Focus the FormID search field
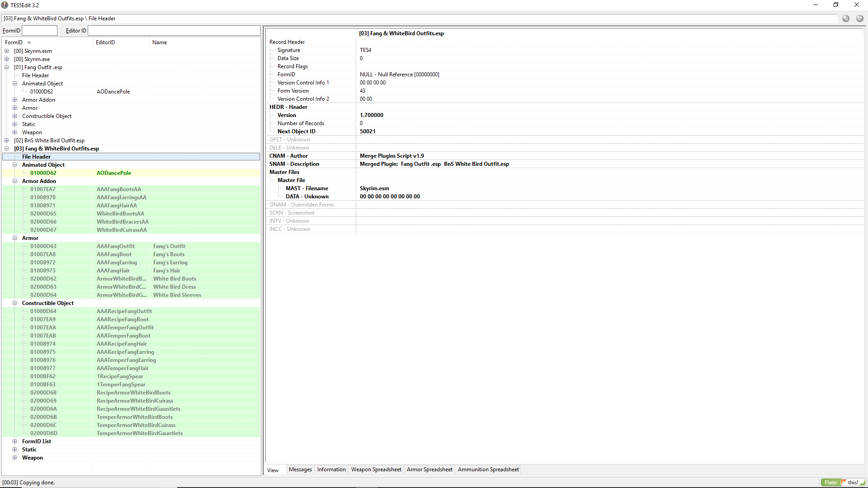868x488 pixels. [x=40, y=31]
